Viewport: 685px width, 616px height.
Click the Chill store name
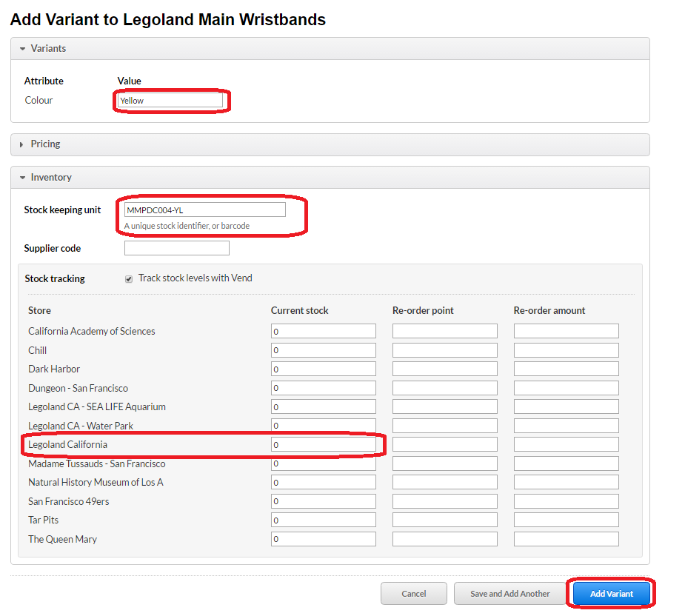(37, 350)
